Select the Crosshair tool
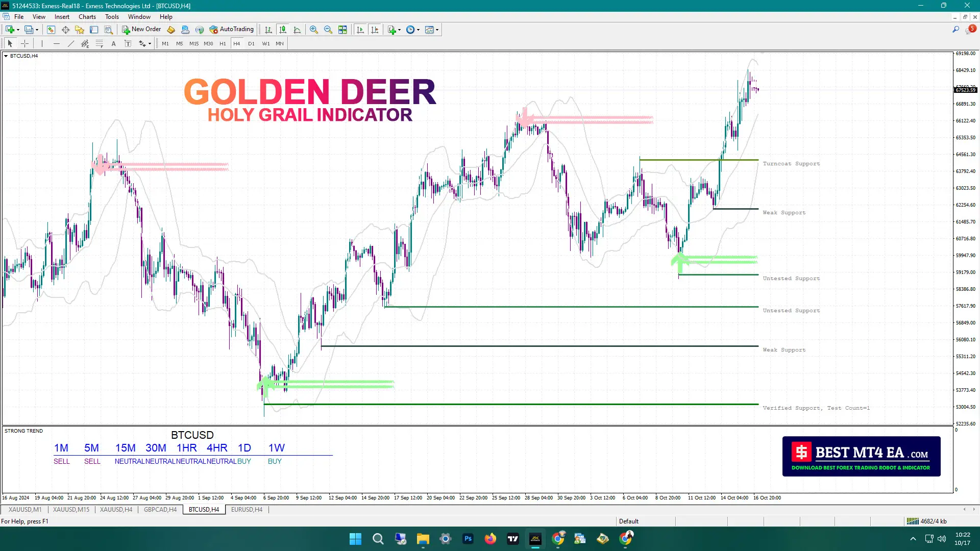Viewport: 980px width, 551px height. (24, 43)
